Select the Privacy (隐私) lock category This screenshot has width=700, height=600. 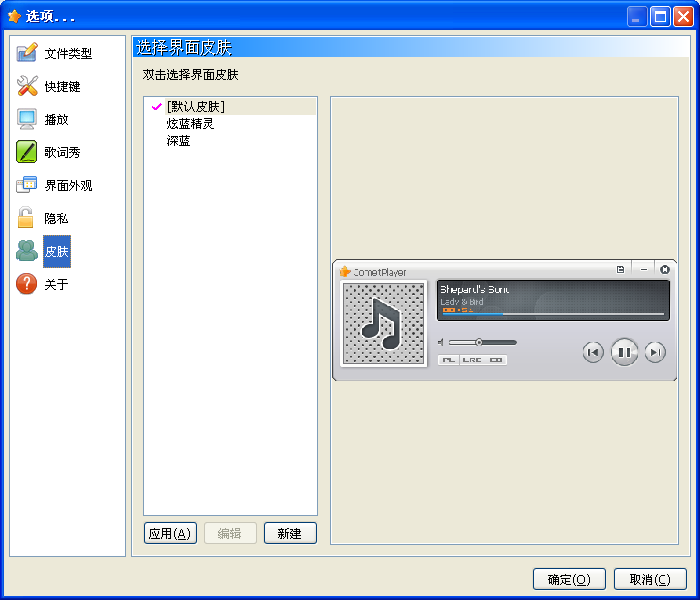click(56, 219)
